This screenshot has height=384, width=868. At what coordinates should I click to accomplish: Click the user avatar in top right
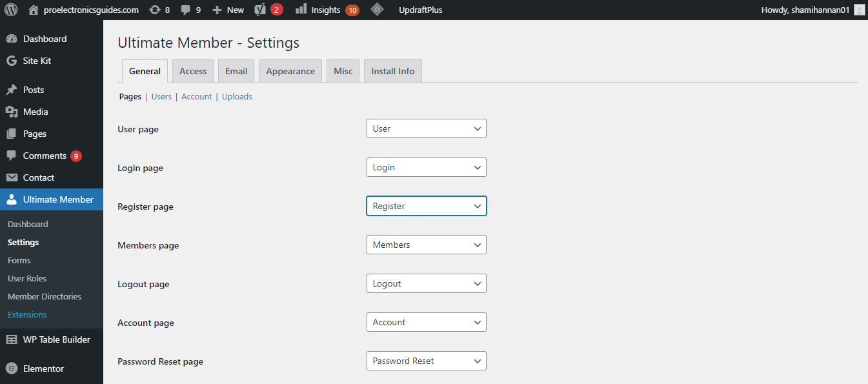(x=859, y=10)
